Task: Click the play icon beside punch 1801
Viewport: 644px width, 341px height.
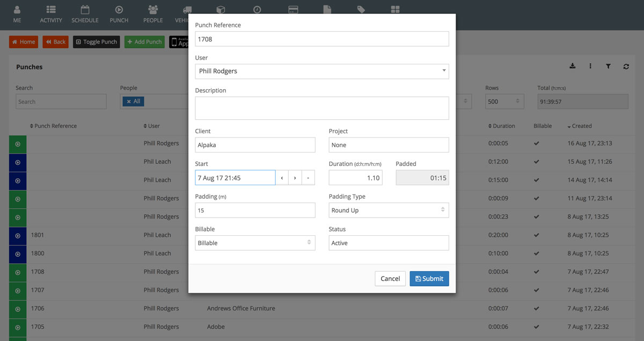Action: coord(18,235)
